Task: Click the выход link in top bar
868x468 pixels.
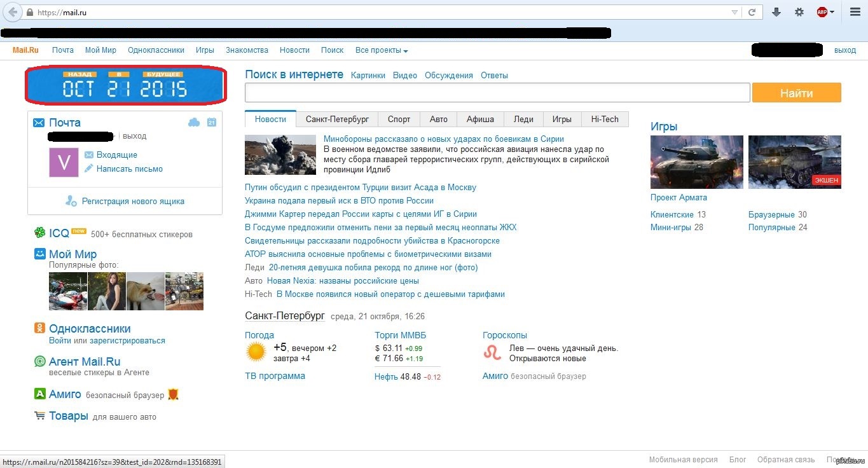Action: tap(845, 50)
